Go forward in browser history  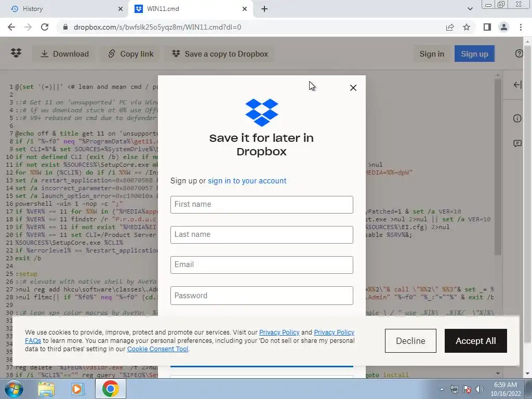pyautogui.click(x=28, y=27)
